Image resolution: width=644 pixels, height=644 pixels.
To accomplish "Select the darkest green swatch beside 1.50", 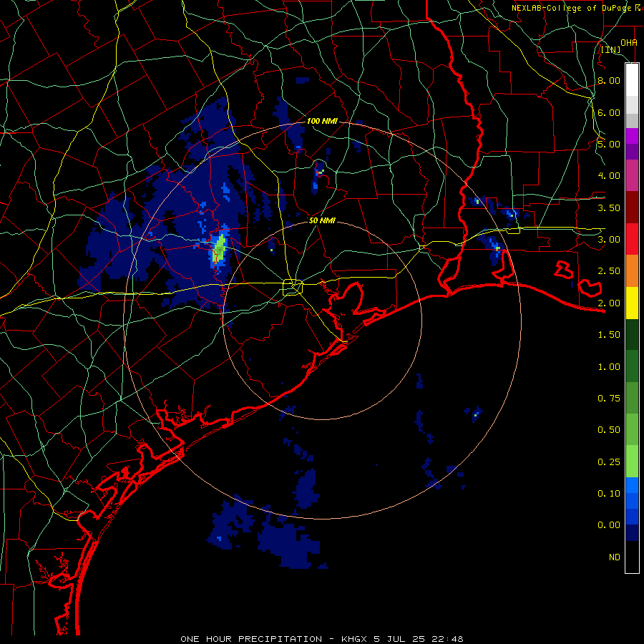I will pos(632,334).
